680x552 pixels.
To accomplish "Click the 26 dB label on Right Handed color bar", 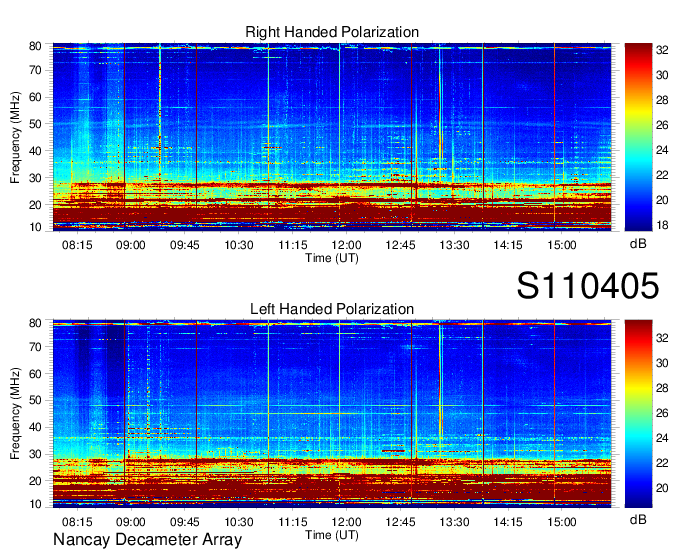I will pos(662,125).
